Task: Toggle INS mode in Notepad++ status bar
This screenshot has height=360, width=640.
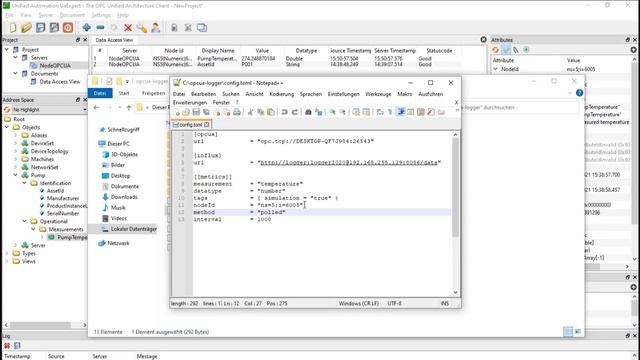Action: (444, 304)
